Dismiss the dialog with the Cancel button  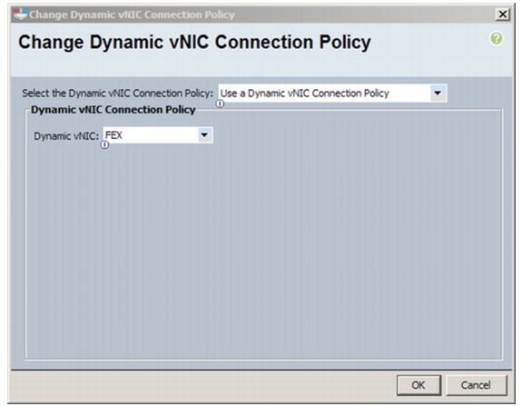click(x=476, y=385)
